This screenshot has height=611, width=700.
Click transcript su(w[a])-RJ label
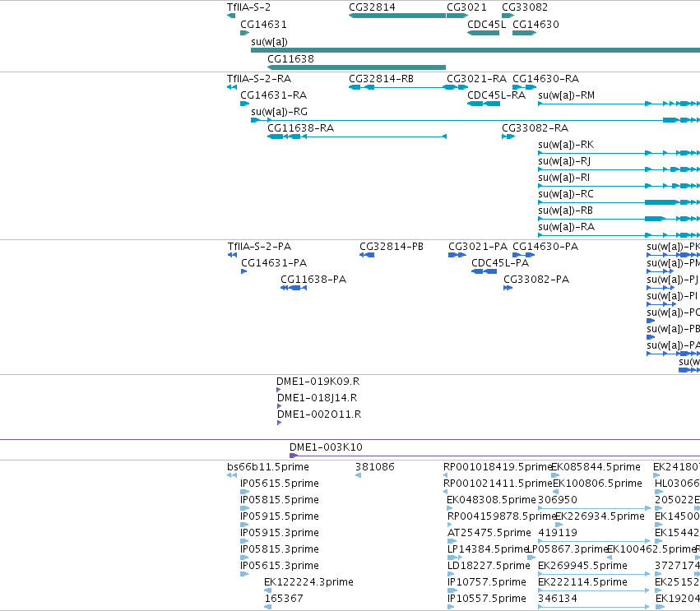[564, 161]
